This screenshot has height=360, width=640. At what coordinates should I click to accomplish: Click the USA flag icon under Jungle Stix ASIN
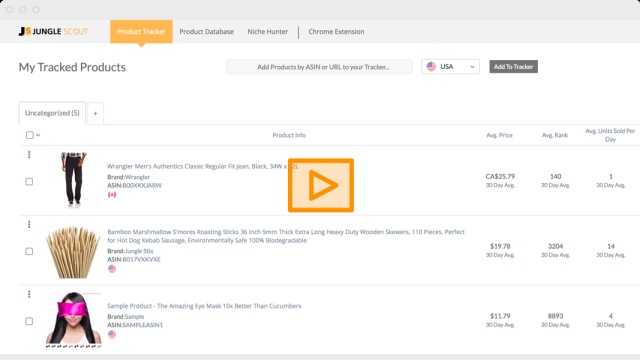(112, 269)
